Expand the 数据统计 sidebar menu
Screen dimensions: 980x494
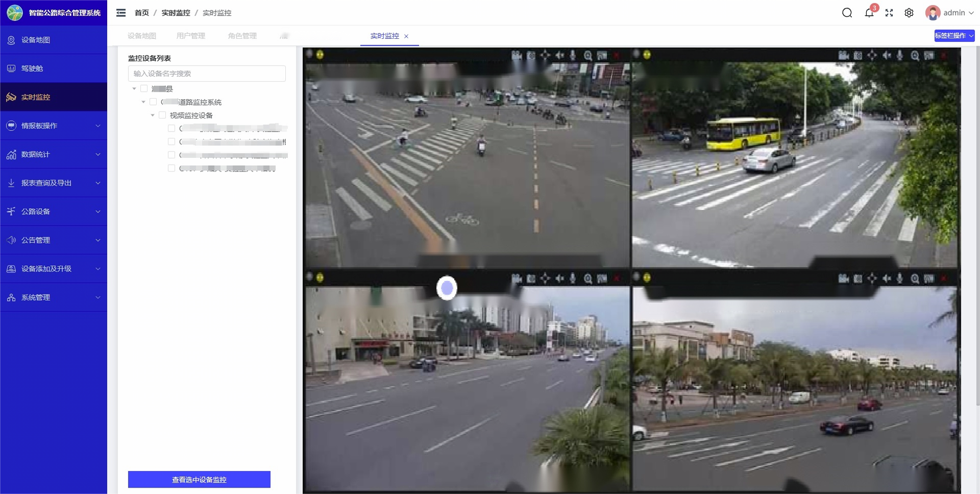pos(54,154)
